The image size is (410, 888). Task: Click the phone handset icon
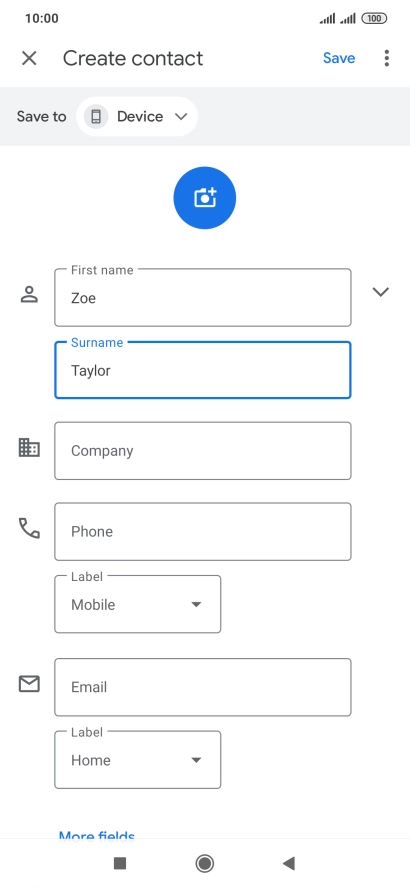[x=29, y=528]
